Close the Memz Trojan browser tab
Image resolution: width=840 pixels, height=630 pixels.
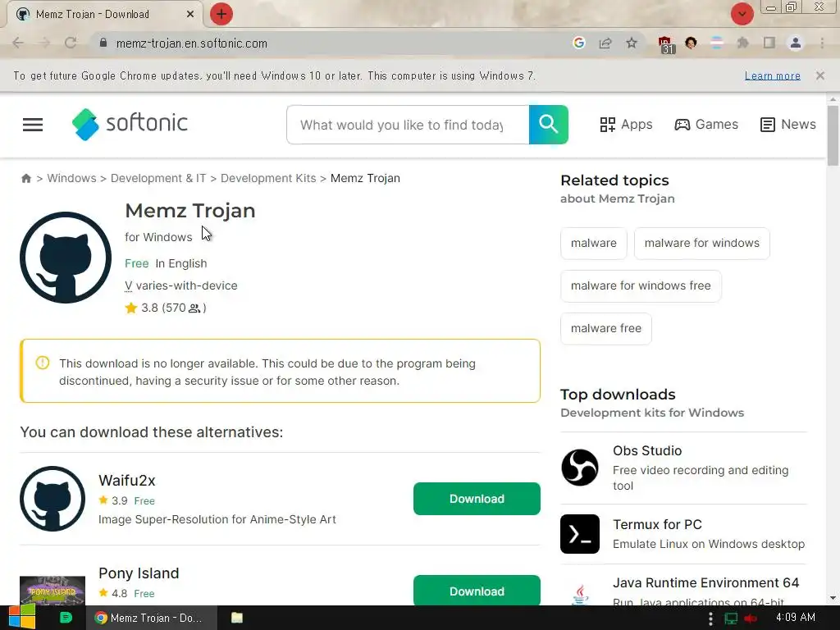pyautogui.click(x=190, y=15)
